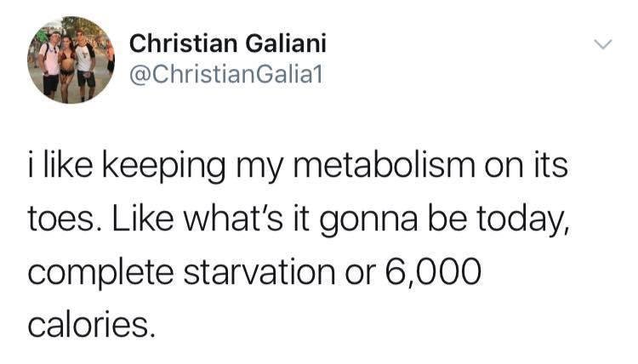Click the word keeping in the first line
Viewport: 638px width, 364px height.
coord(163,167)
